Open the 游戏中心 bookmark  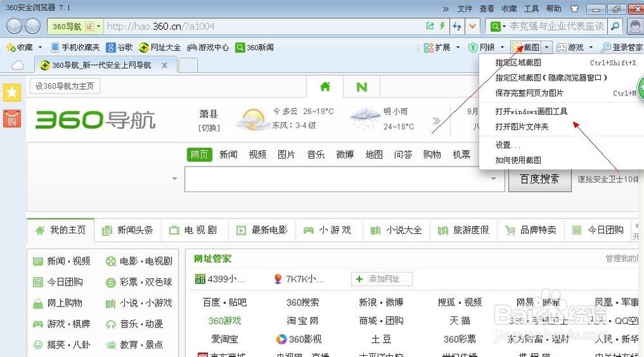(208, 47)
